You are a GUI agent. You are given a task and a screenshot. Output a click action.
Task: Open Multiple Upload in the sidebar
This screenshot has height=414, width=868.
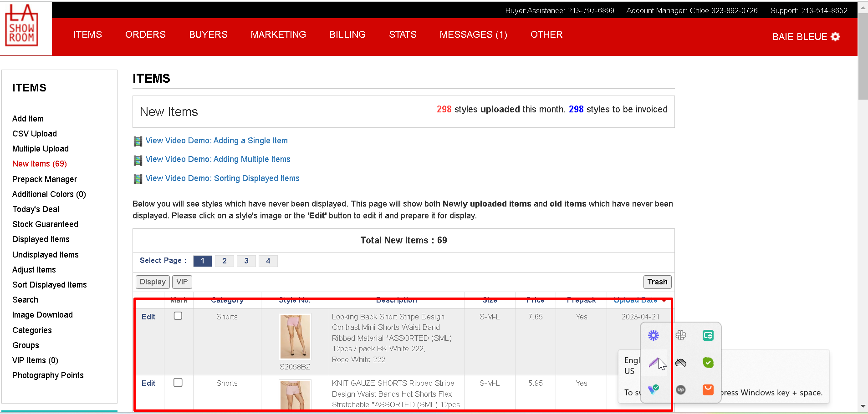click(x=41, y=149)
